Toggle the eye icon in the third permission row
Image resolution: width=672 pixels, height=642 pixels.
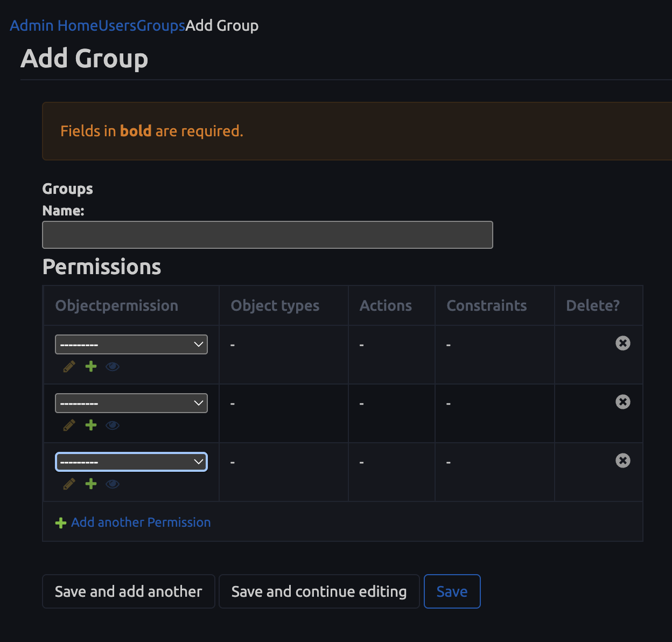[x=113, y=484]
